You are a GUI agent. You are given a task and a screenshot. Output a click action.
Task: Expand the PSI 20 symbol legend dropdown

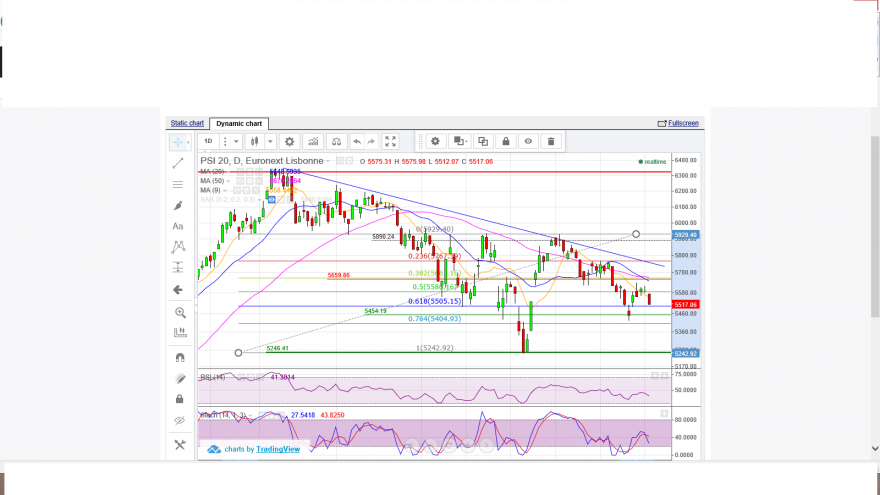(x=328, y=161)
